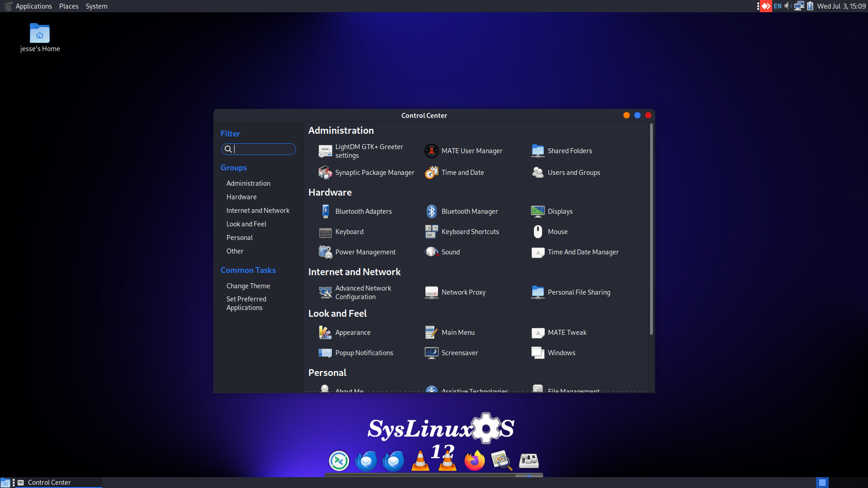Open Sound preferences
This screenshot has height=488, width=868.
pos(442,252)
